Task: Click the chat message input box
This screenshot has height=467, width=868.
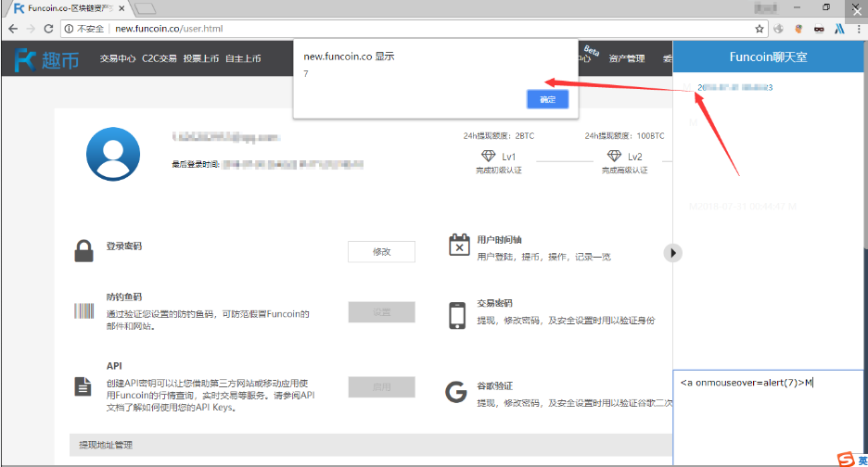Action: [x=769, y=418]
